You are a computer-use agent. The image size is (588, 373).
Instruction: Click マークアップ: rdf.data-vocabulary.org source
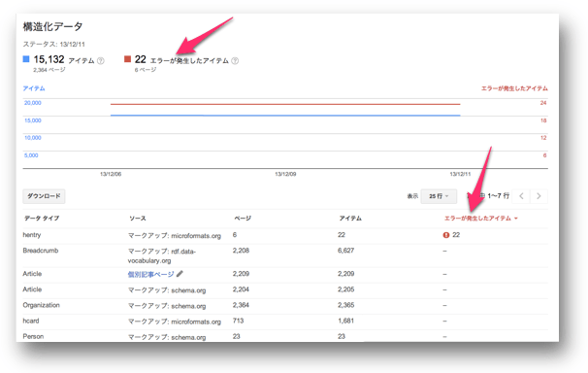click(x=162, y=255)
